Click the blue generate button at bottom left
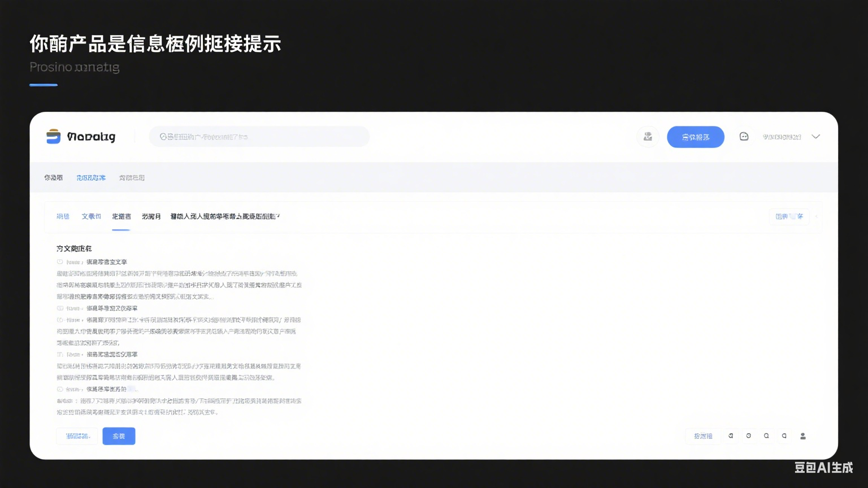This screenshot has height=488, width=868. pyautogui.click(x=119, y=435)
